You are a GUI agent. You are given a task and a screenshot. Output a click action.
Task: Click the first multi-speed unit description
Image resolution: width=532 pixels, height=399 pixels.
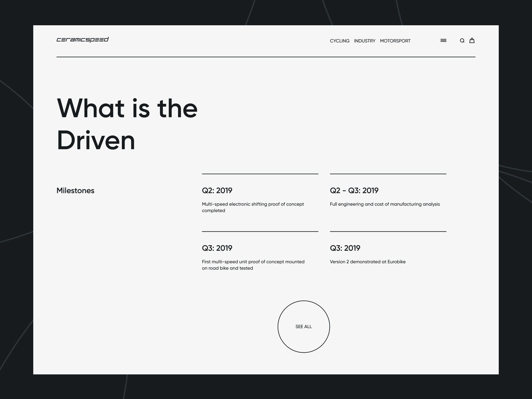[253, 265]
